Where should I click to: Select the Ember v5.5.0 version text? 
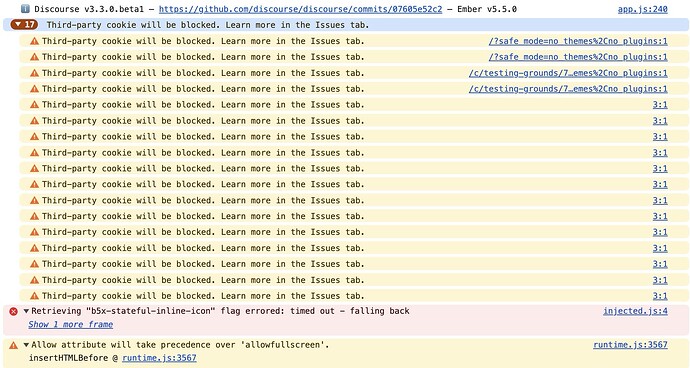click(487, 9)
